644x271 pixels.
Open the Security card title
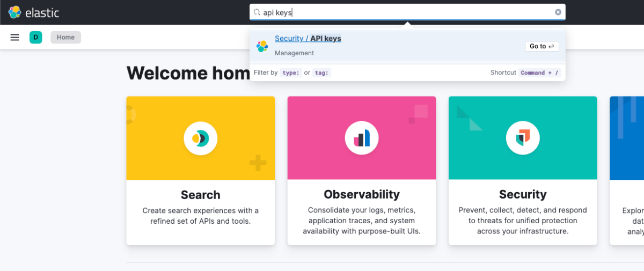tap(522, 194)
